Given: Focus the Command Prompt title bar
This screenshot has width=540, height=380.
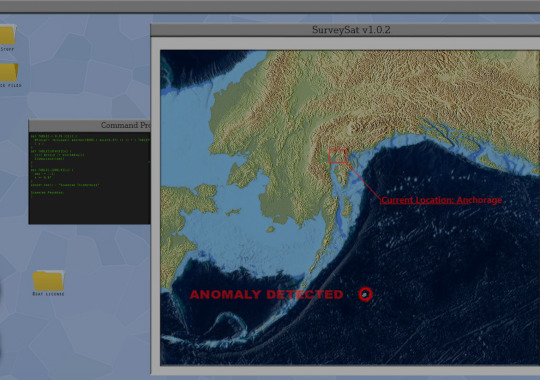Looking at the screenshot, I should tap(90, 125).
